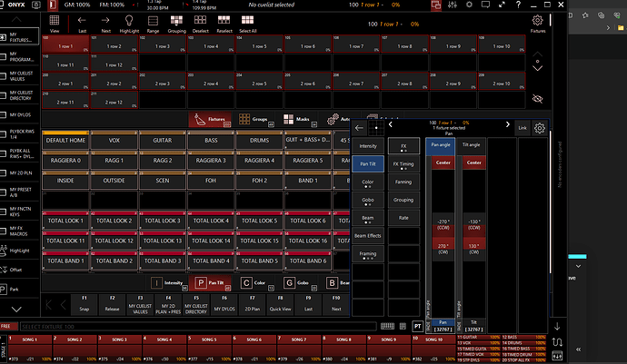The width and height of the screenshot is (627, 364).
Task: Toggle Park in left sidebar
Action: [x=20, y=290]
